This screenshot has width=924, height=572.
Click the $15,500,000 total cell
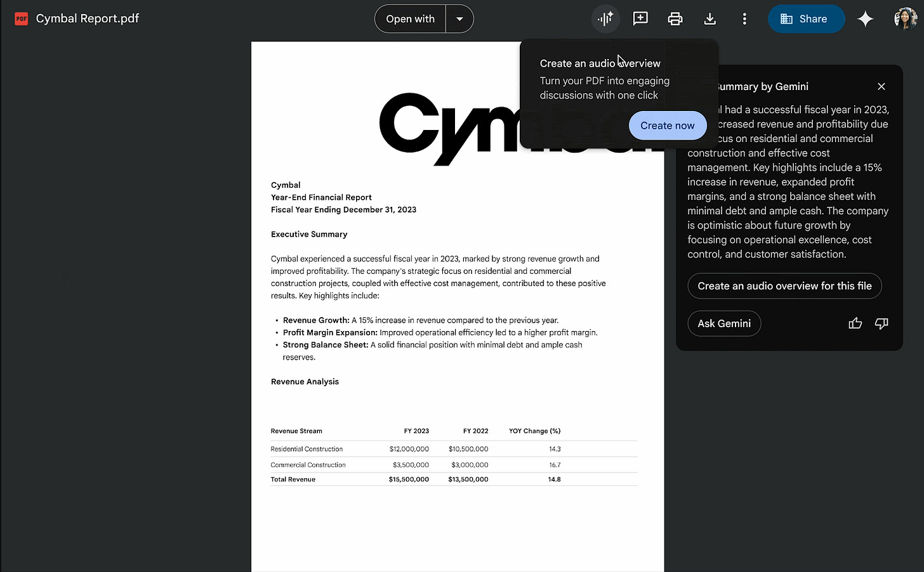point(409,479)
